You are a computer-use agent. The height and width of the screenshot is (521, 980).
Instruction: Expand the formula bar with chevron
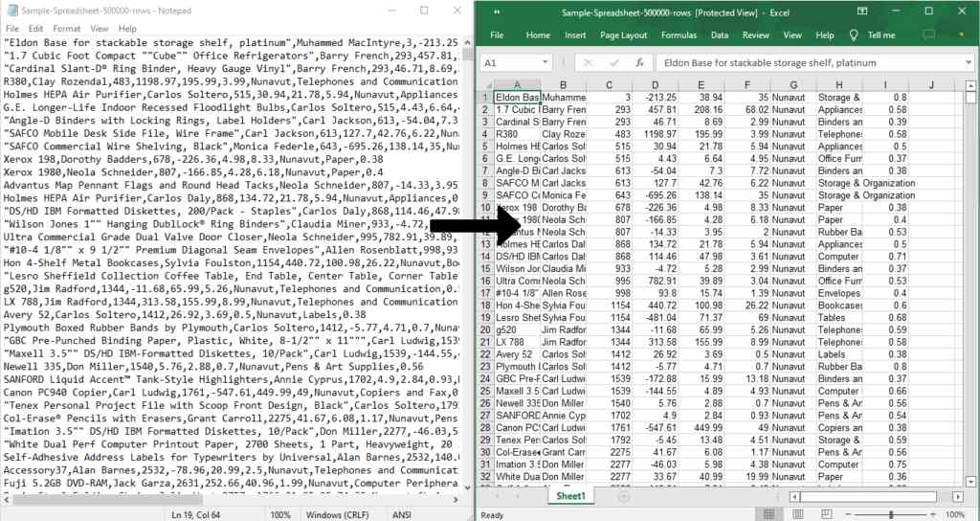tap(969, 62)
